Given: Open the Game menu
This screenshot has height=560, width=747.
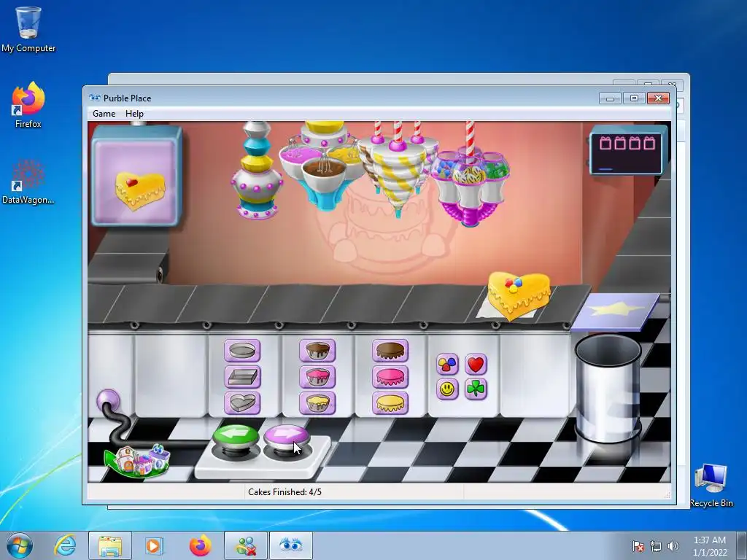Looking at the screenshot, I should (x=104, y=113).
